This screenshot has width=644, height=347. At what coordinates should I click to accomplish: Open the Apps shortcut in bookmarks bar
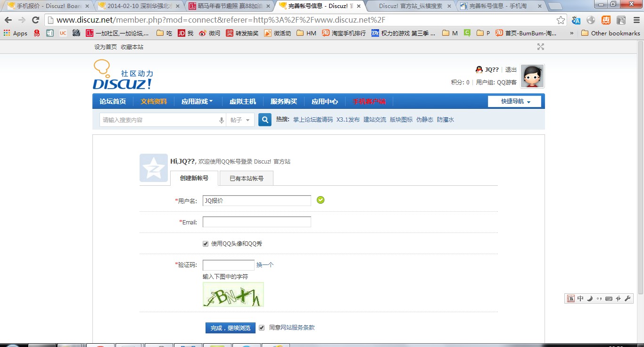point(16,33)
